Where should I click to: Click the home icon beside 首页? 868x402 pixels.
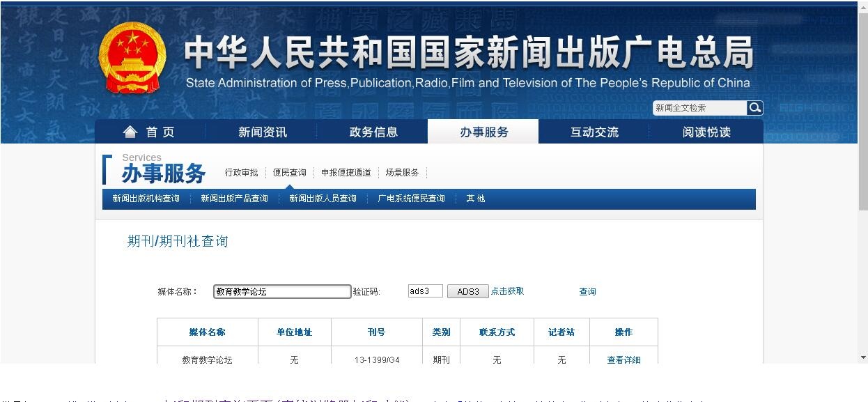click(130, 132)
